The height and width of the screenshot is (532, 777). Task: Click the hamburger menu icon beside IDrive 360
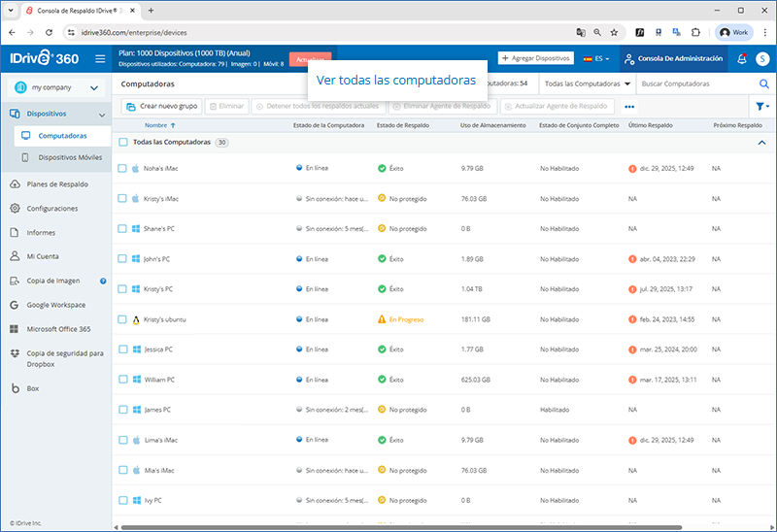[x=100, y=59]
